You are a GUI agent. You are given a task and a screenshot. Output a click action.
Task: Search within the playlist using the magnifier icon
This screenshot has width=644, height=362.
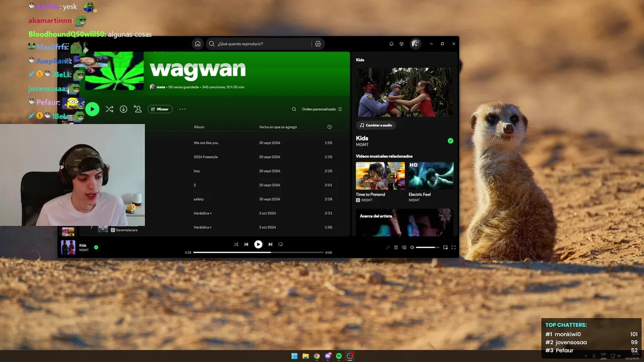[x=294, y=109]
